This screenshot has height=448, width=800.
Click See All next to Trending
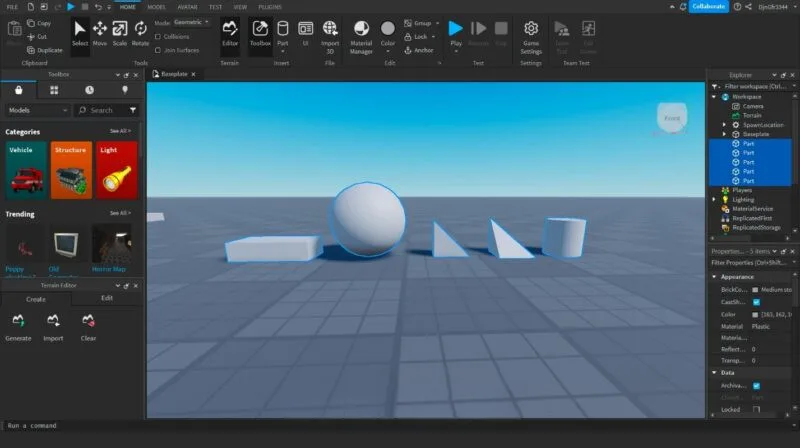(120, 213)
